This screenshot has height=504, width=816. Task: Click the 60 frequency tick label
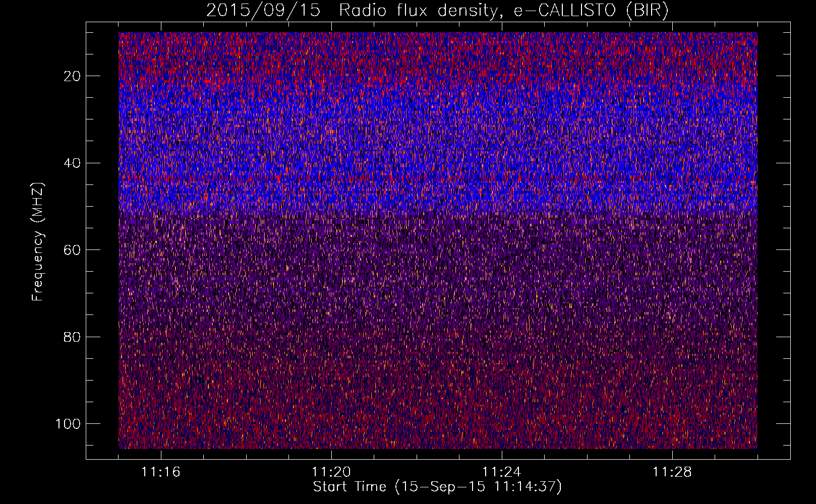point(73,250)
